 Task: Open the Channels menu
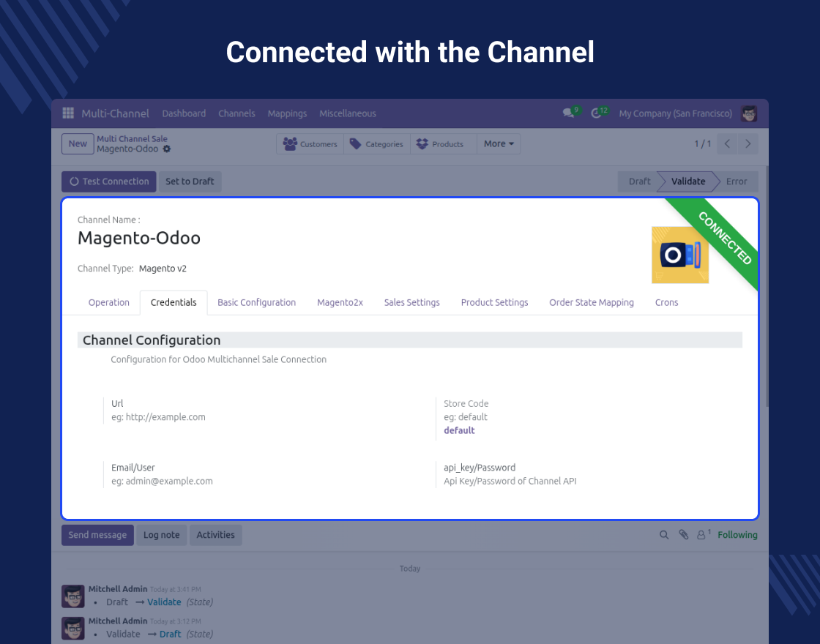tap(236, 113)
